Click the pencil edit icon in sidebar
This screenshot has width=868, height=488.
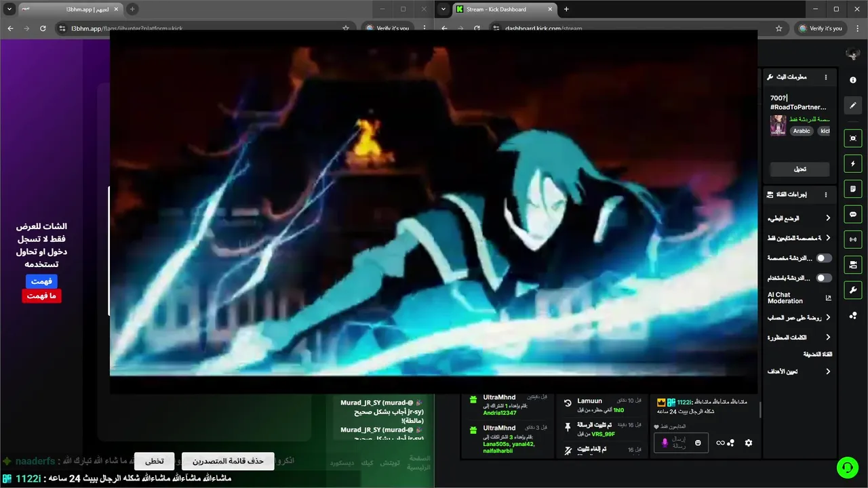coord(853,106)
